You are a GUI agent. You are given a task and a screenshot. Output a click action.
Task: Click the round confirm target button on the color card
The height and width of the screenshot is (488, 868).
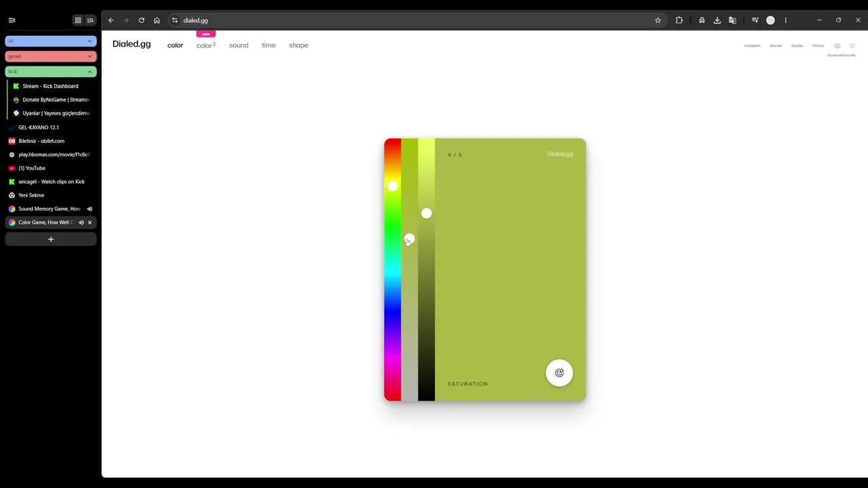(x=559, y=373)
